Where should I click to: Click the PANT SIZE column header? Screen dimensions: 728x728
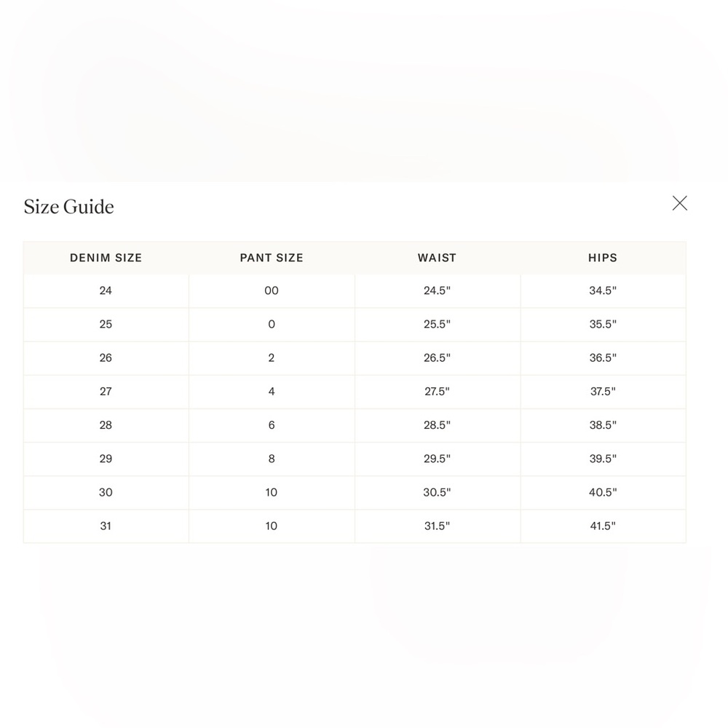pyautogui.click(x=272, y=258)
